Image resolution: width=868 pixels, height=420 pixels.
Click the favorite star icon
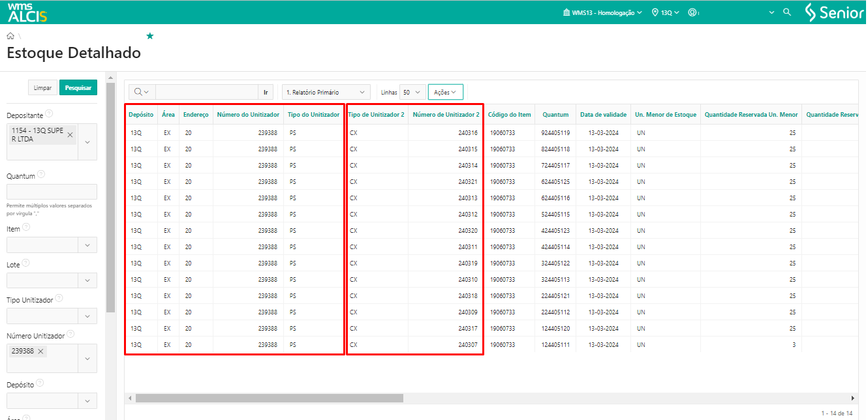pyautogui.click(x=150, y=36)
